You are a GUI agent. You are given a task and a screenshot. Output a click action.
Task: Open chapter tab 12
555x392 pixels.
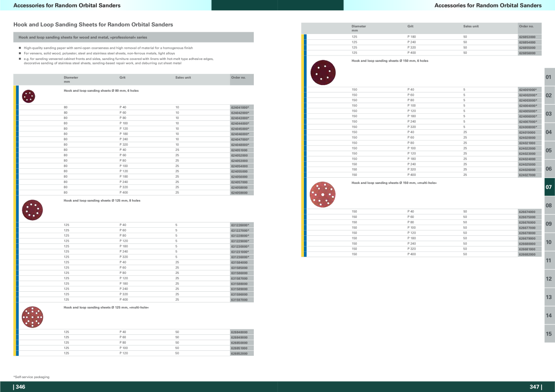coord(550,279)
